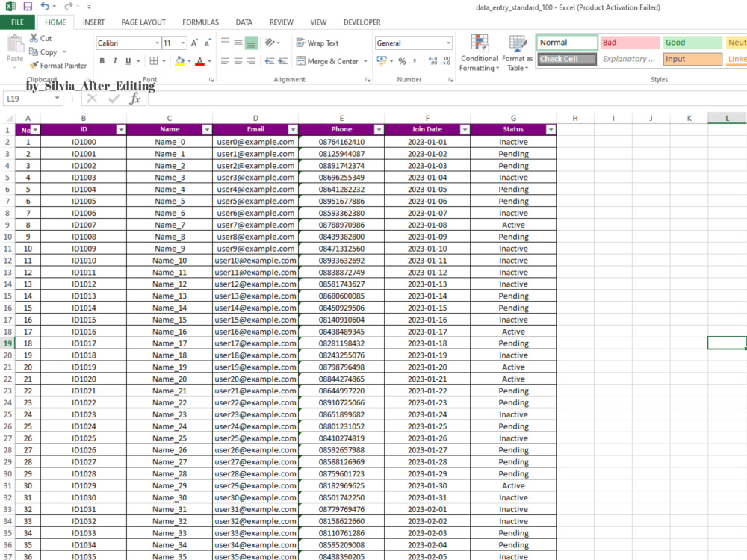Click the Accounting Number Format icon
This screenshot has width=747, height=560.
(x=382, y=61)
